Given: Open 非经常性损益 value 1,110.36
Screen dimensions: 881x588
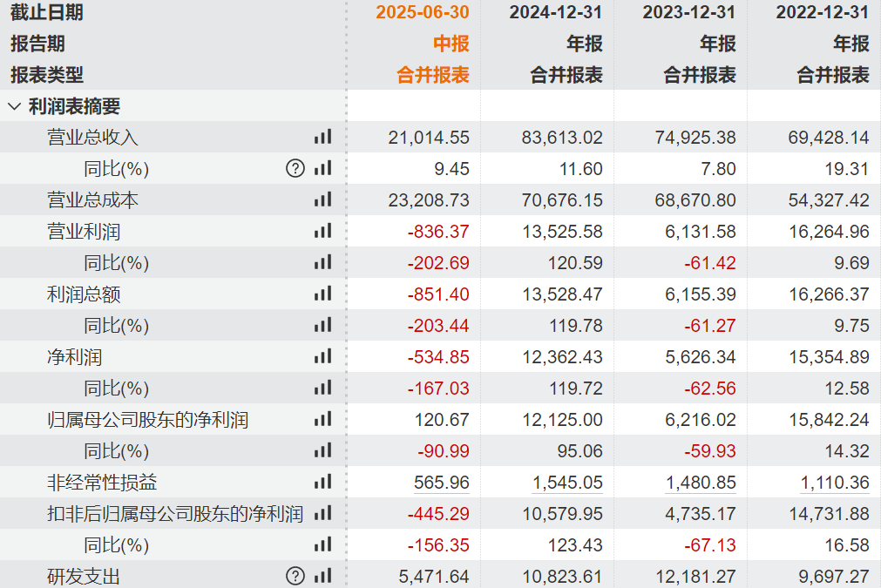Looking at the screenshot, I should click(834, 483).
